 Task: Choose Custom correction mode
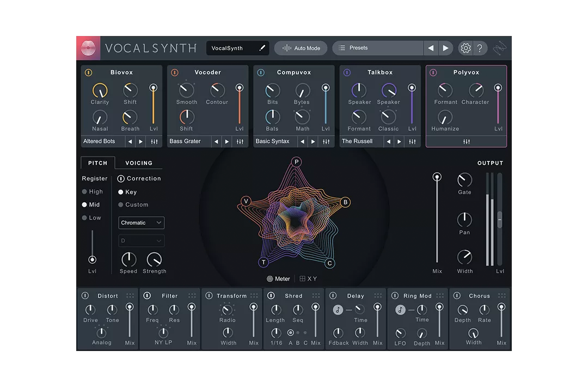(x=133, y=204)
